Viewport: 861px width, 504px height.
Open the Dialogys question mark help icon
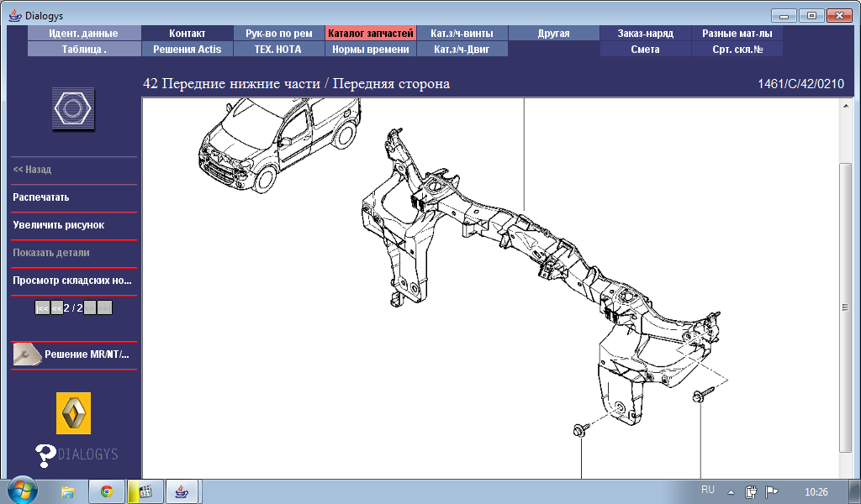point(45,455)
